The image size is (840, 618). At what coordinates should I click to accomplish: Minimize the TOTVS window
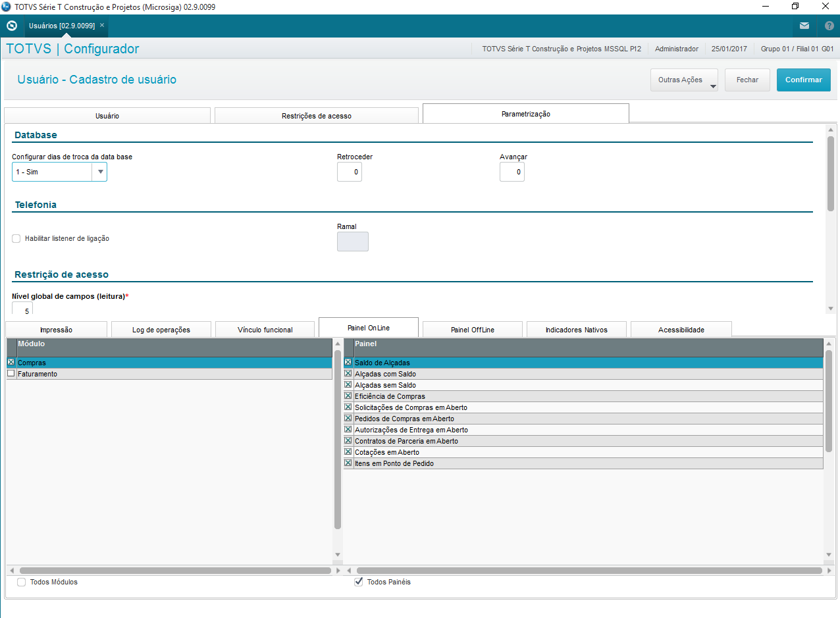[765, 7]
